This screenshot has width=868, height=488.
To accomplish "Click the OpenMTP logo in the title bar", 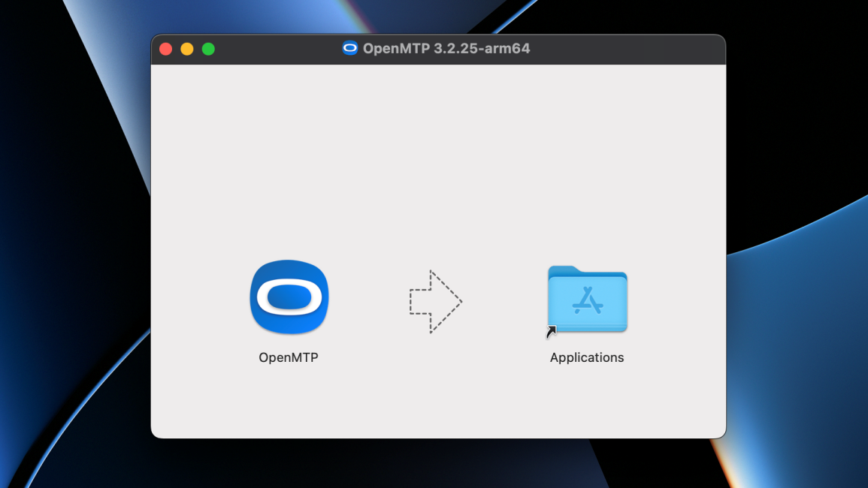I will [x=350, y=48].
